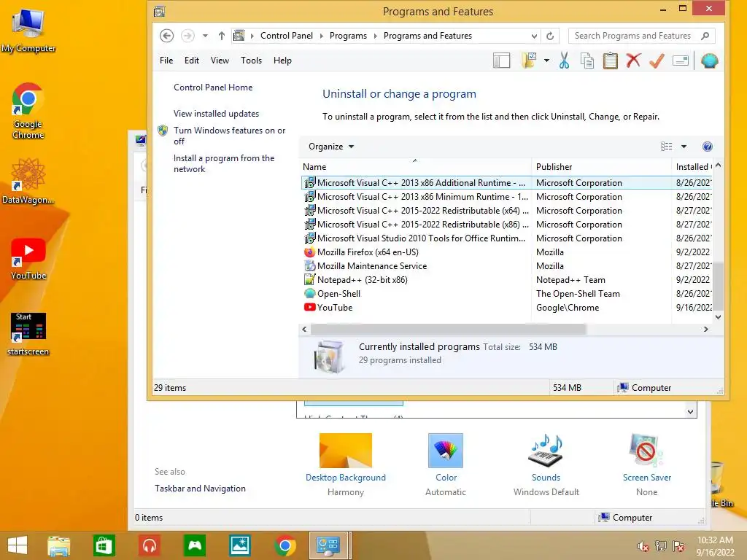
Task: Select the YouTube program entry
Action: click(506, 307)
